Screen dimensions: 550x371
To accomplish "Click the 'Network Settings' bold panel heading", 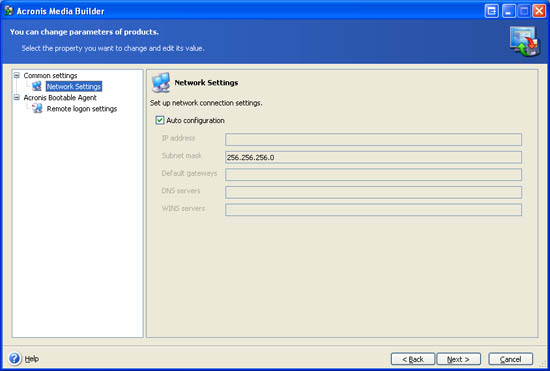I will (206, 83).
